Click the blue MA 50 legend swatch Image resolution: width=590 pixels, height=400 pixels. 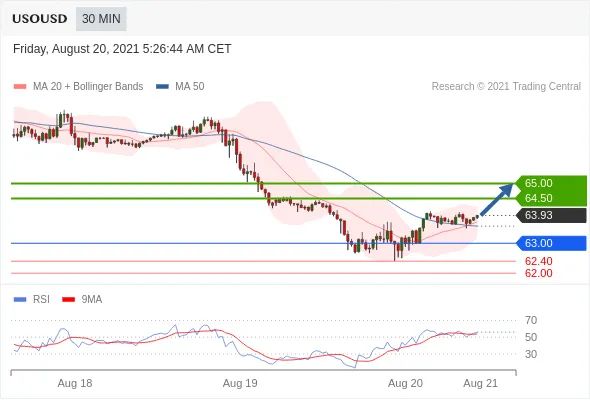coord(162,87)
